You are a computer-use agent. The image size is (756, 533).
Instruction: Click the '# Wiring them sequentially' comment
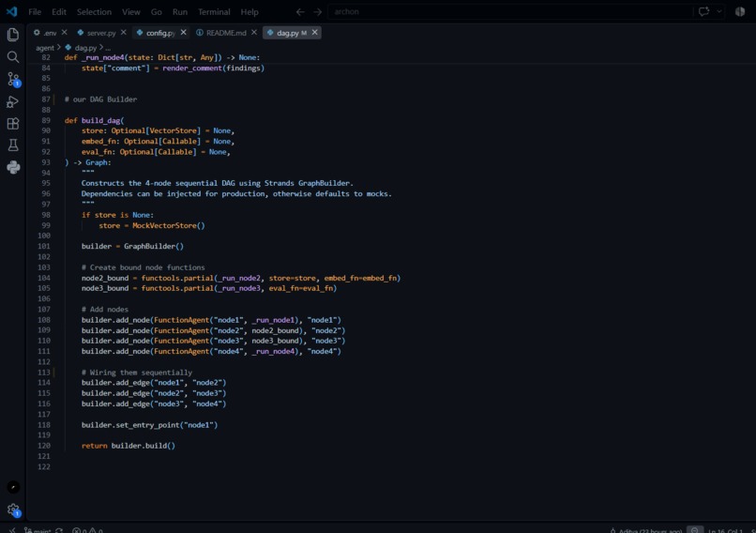click(x=137, y=373)
